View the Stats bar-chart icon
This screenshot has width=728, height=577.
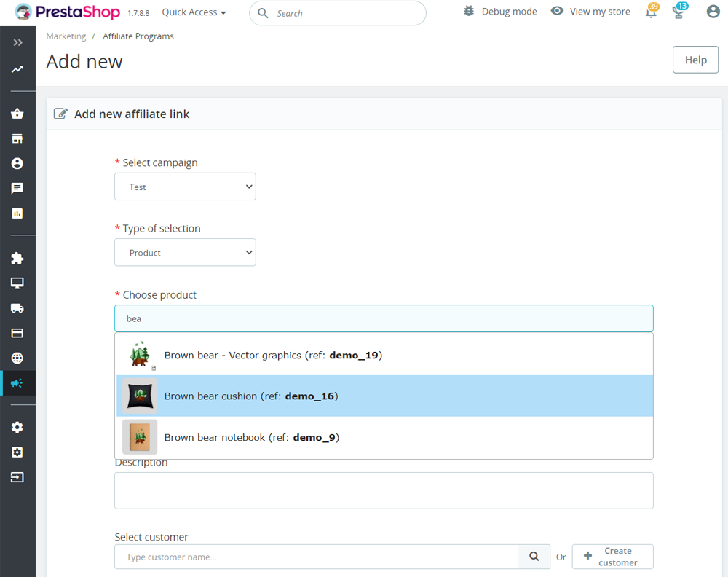click(x=17, y=213)
